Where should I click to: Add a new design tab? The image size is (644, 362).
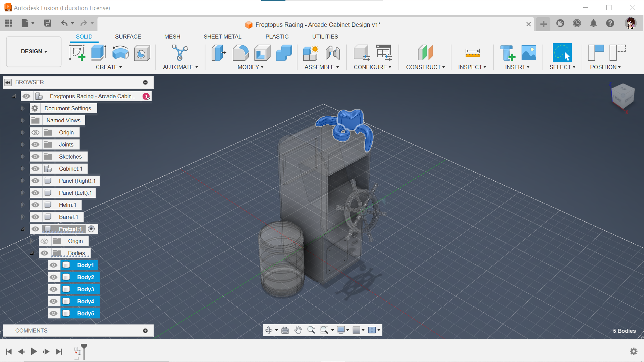pyautogui.click(x=543, y=24)
